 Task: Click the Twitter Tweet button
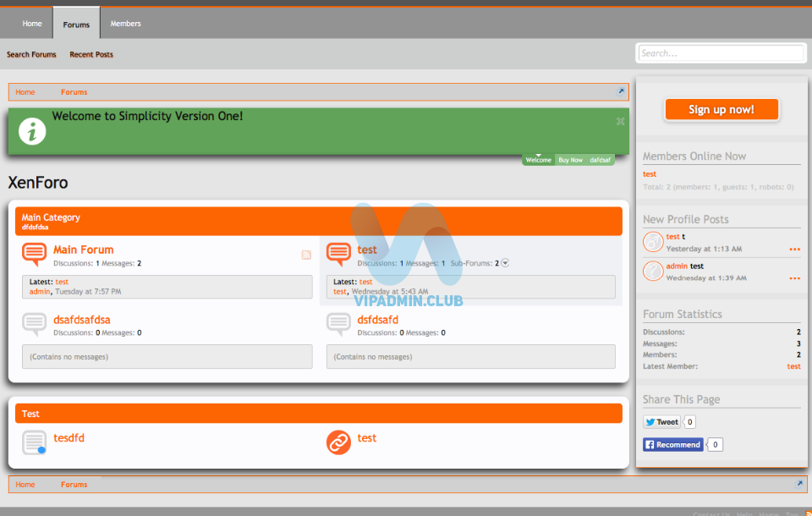pos(661,422)
